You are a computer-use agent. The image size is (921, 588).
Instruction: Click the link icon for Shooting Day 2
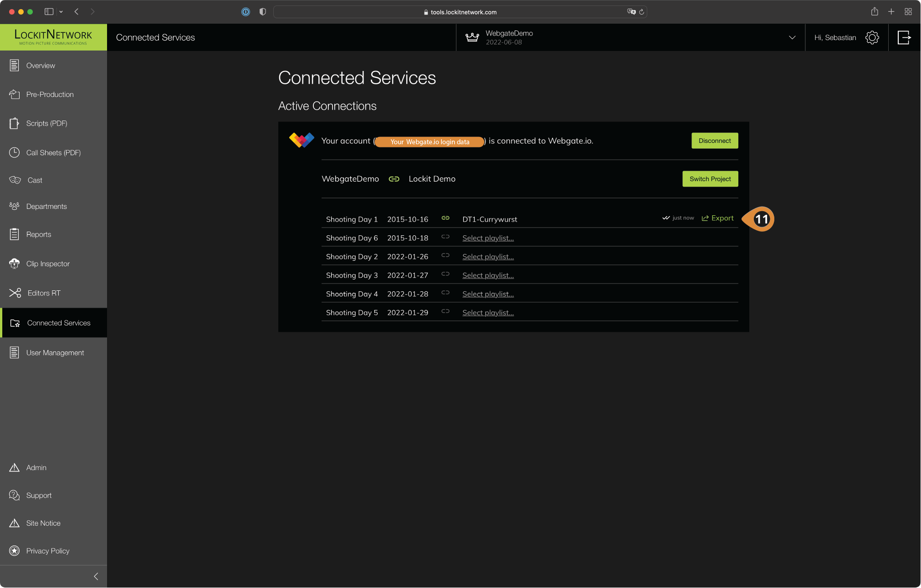(445, 255)
